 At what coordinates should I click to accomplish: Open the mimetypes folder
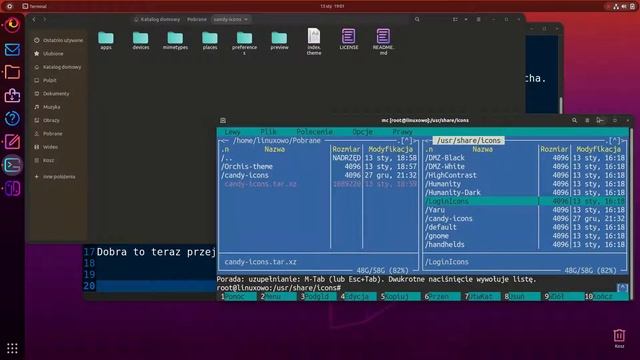(175, 40)
